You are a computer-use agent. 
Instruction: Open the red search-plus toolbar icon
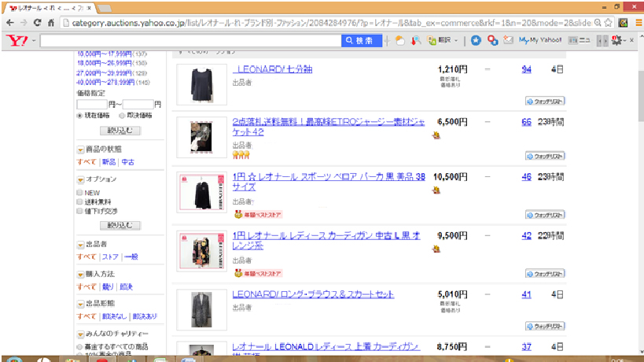pyautogui.click(x=492, y=40)
